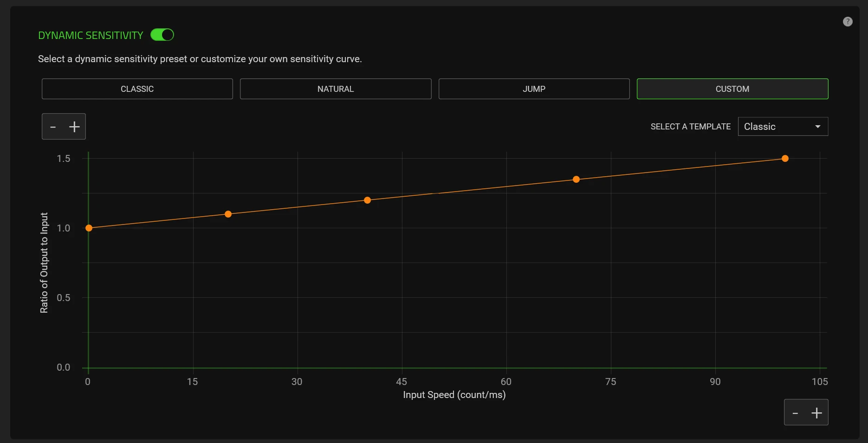868x443 pixels.
Task: Click the Dynamic Sensitivity heading text
Action: [91, 35]
